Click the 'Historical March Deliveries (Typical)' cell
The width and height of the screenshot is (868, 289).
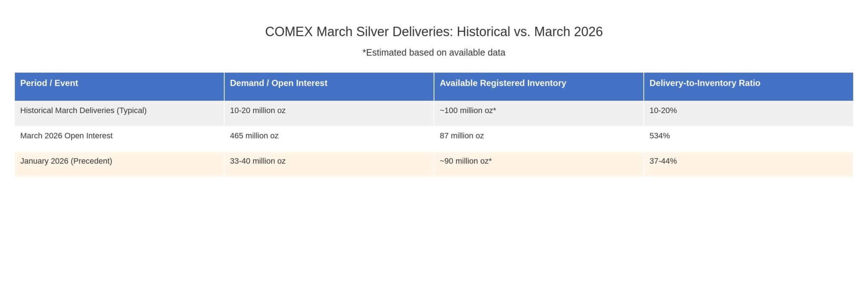click(x=83, y=110)
